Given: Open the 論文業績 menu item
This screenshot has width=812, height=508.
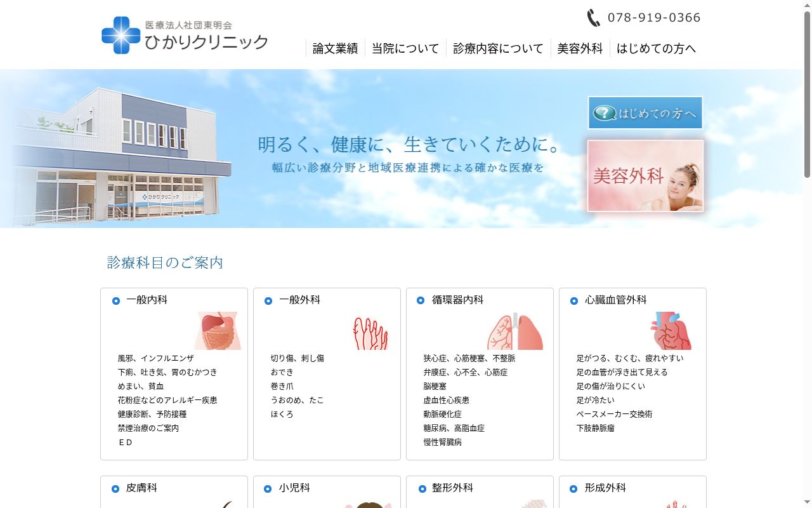Looking at the screenshot, I should (335, 48).
